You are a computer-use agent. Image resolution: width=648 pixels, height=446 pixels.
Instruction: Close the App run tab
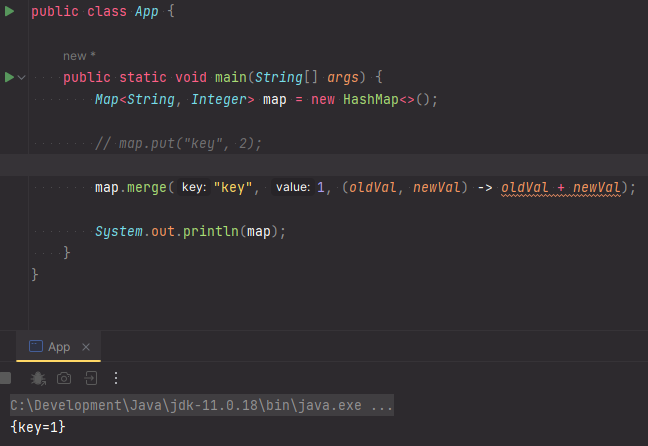click(86, 347)
